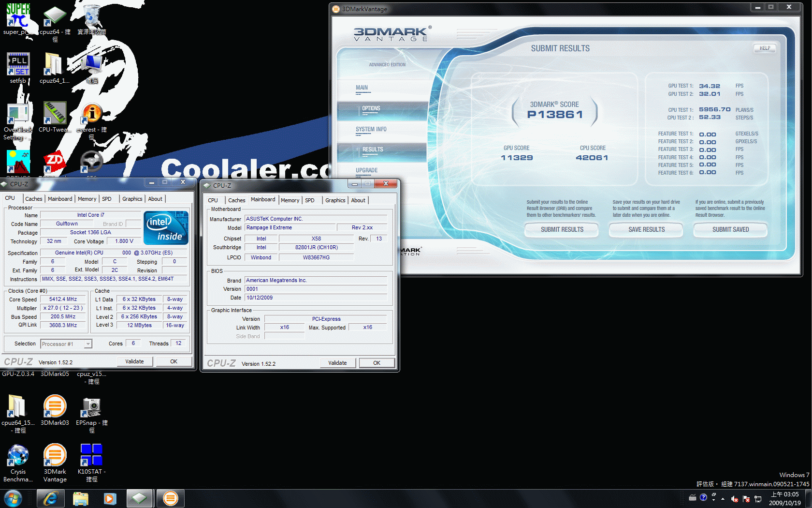Open Mainboard tab in left CPU-Z window
812x508 pixels.
click(60, 199)
